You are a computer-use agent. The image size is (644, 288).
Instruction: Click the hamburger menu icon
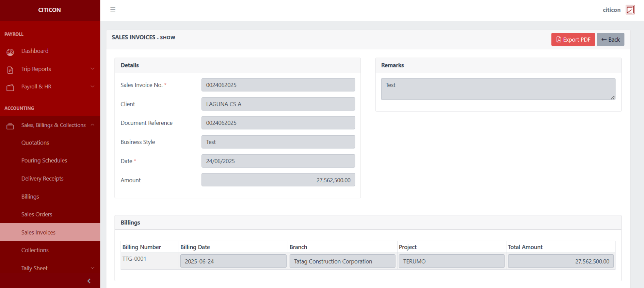[x=113, y=10]
